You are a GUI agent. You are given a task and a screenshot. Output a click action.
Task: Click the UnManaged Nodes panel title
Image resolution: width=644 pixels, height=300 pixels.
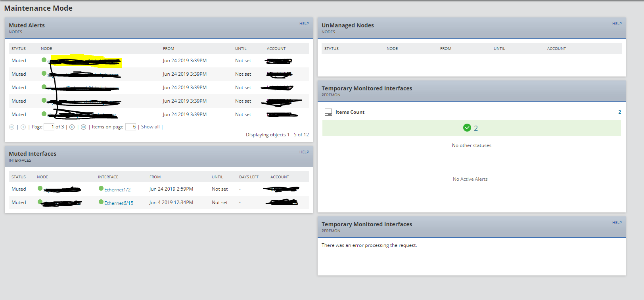click(x=348, y=25)
